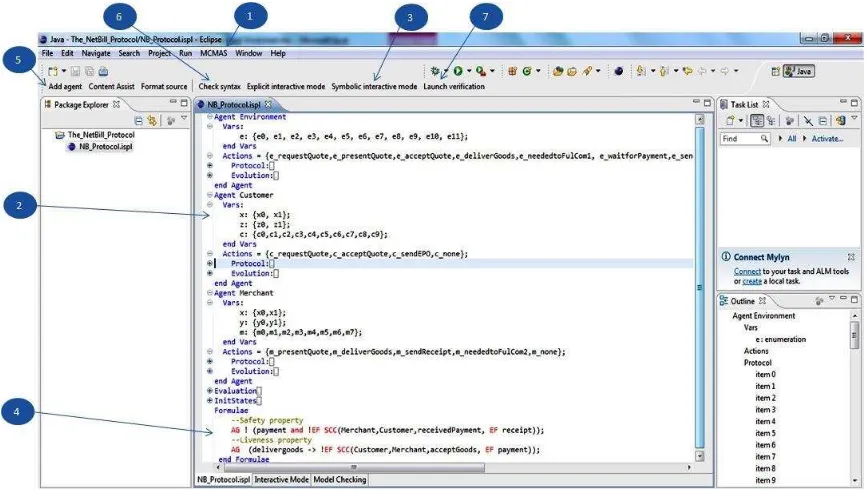Click the green Run icon

[x=458, y=71]
